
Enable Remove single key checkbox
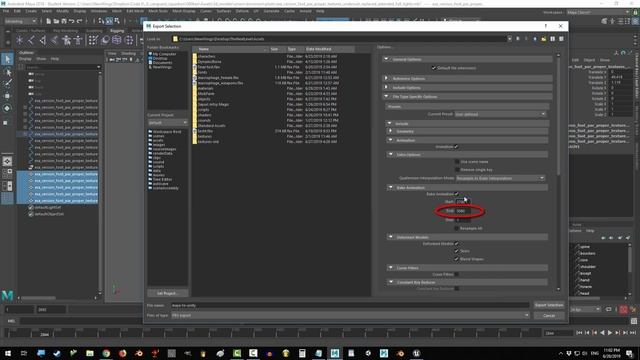tap(457, 169)
